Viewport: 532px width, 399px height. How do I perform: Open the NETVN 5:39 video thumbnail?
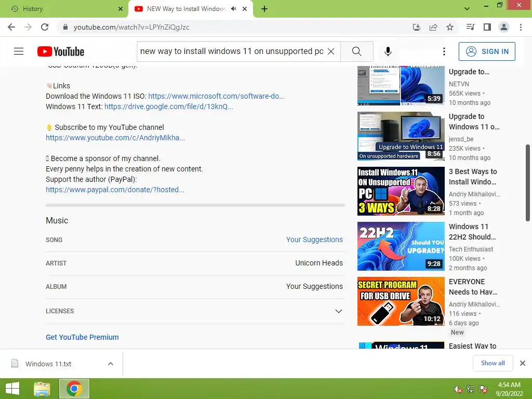click(x=401, y=86)
